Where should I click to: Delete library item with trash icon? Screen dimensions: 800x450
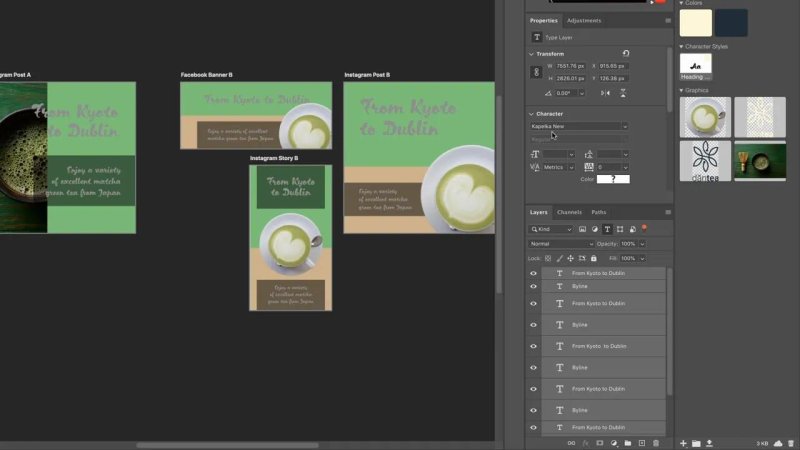[791, 443]
